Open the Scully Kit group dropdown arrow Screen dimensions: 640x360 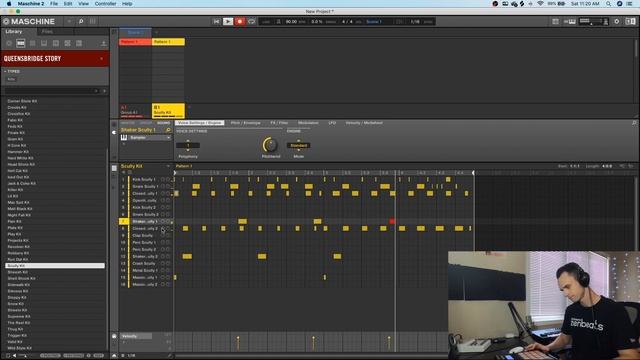pyautogui.click(x=168, y=167)
